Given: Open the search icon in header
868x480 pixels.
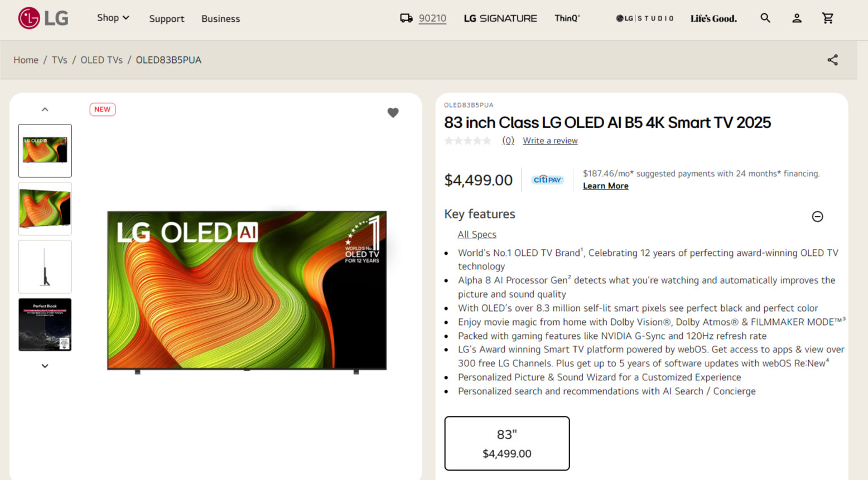Looking at the screenshot, I should [x=765, y=18].
